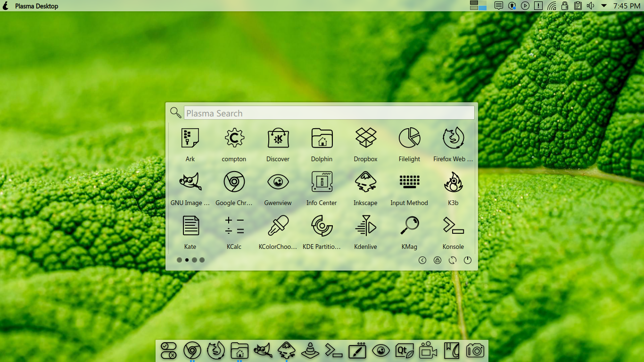This screenshot has width=644, height=362.
Task: Open the Ark archive manager
Action: (x=190, y=145)
